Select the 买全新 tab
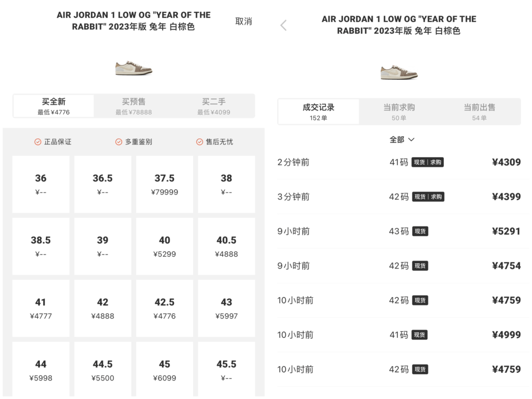532x399 pixels. pos(54,106)
